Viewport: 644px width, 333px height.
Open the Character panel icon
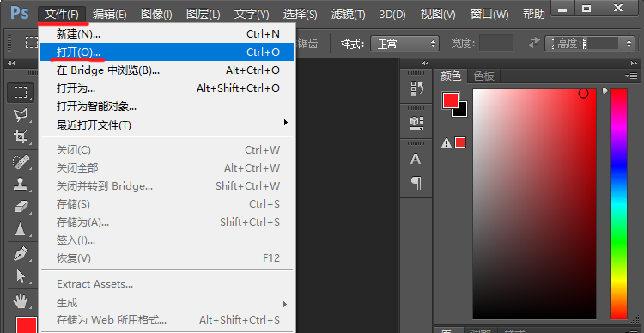416,159
